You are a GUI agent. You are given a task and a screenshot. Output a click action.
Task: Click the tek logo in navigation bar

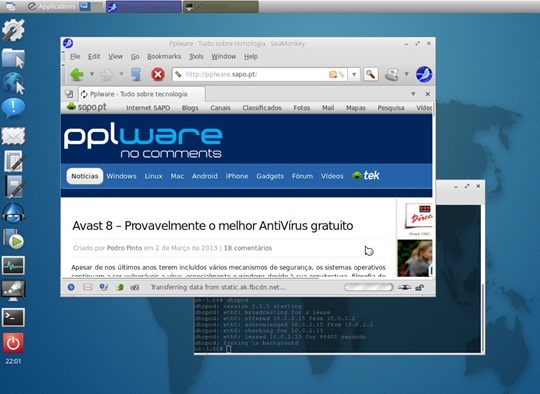coord(366,176)
